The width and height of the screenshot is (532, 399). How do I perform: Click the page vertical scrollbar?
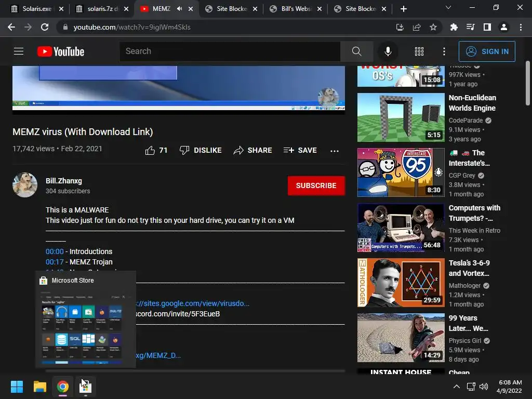pyautogui.click(x=528, y=84)
